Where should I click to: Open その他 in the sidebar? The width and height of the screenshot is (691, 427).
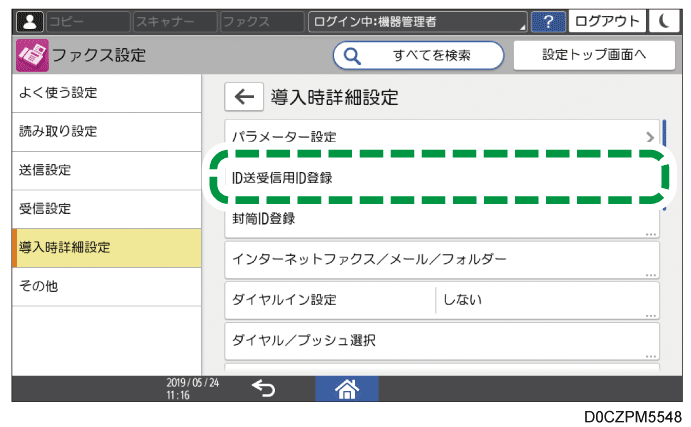click(107, 286)
